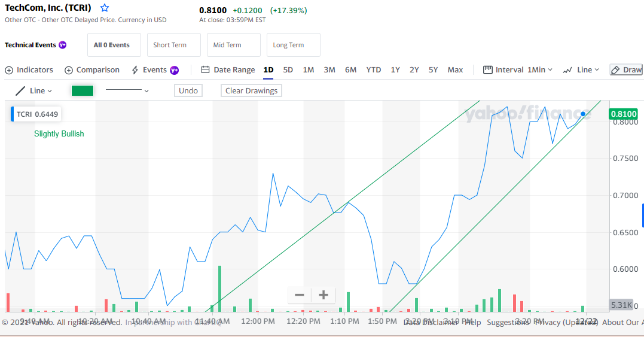Image resolution: width=644 pixels, height=337 pixels.
Task: Select the Long Term events filter
Action: (293, 45)
